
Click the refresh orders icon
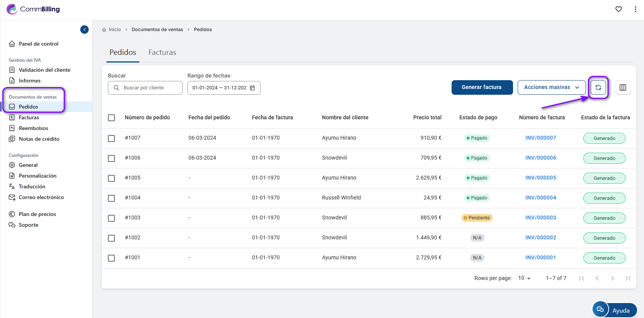click(598, 87)
